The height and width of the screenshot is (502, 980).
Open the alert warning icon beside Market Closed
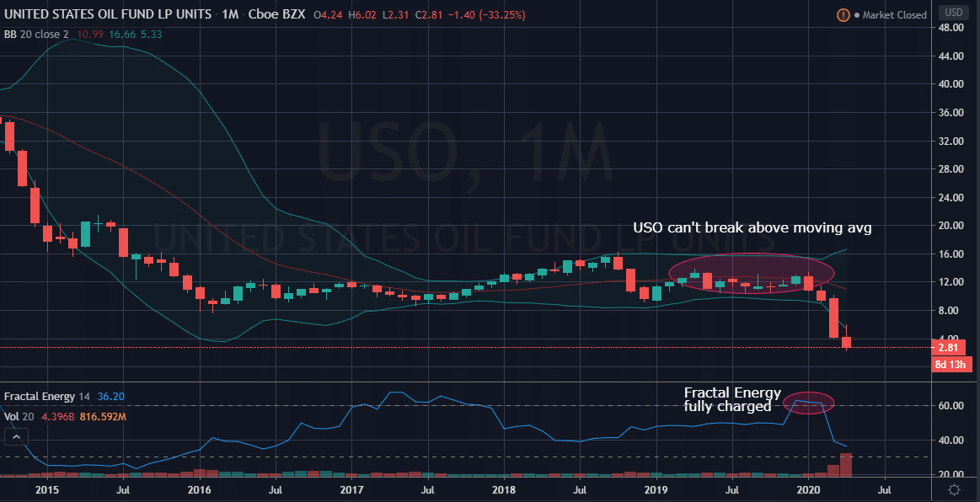[843, 14]
